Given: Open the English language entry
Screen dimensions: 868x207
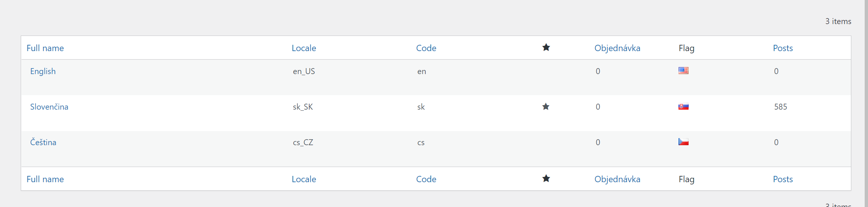Looking at the screenshot, I should (43, 71).
